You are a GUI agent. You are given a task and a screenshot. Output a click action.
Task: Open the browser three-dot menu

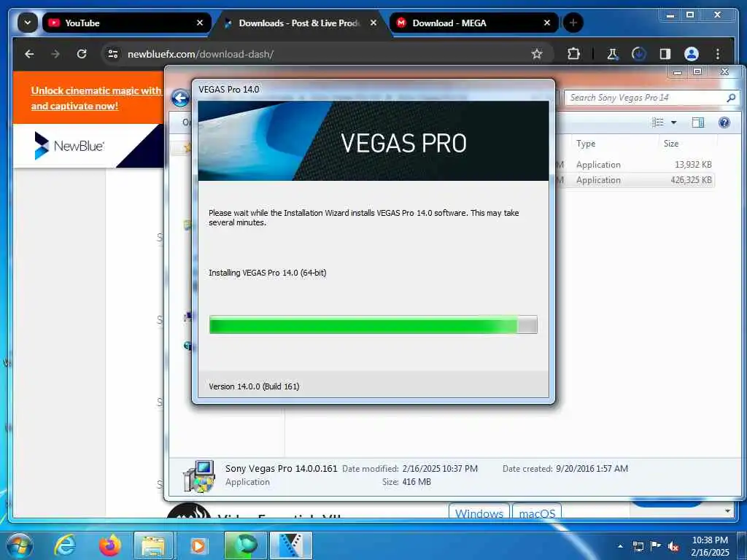tap(718, 54)
